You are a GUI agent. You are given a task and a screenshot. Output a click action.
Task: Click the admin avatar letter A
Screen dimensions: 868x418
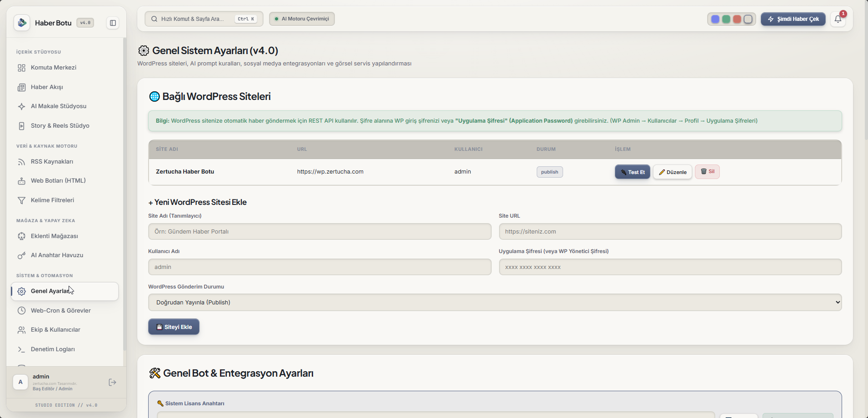coord(20,382)
